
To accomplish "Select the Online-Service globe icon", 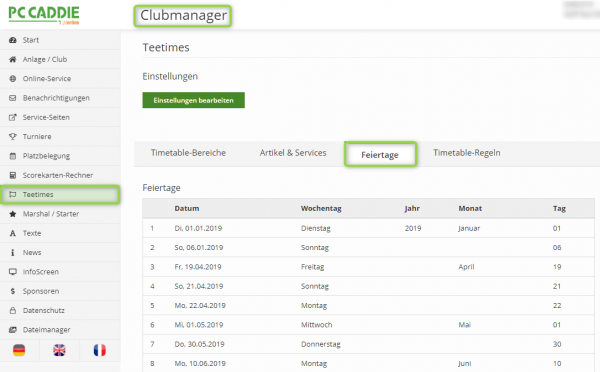I will (x=13, y=78).
